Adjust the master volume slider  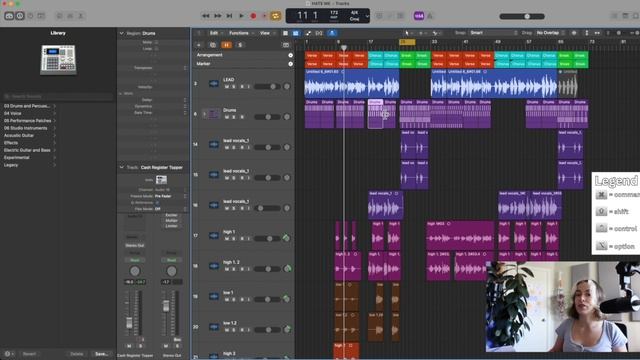[522, 16]
